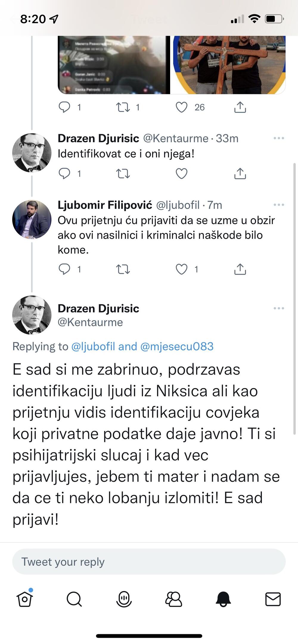Image resolution: width=298 pixels, height=644 pixels.
Task: Open more options on the main tweet
Action: [279, 308]
